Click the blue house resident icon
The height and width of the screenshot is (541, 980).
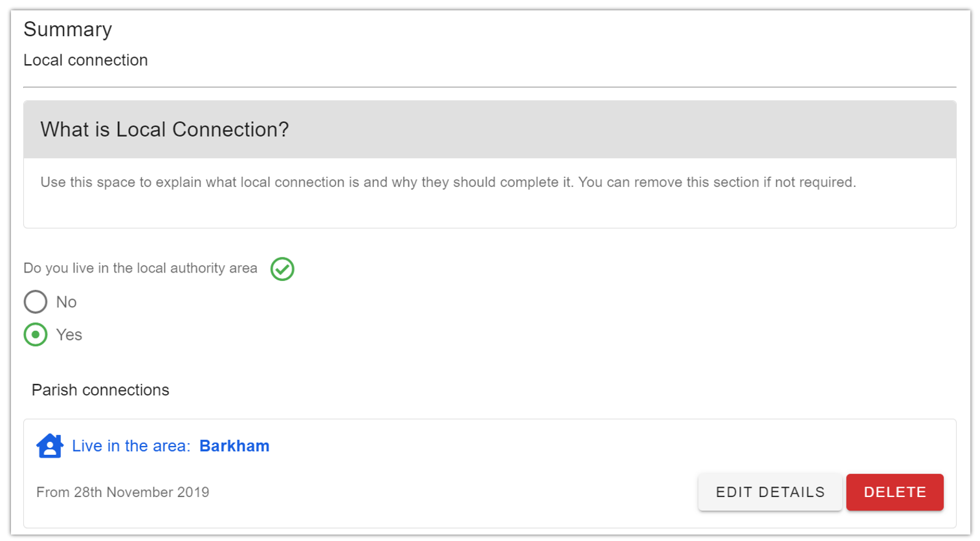point(50,446)
